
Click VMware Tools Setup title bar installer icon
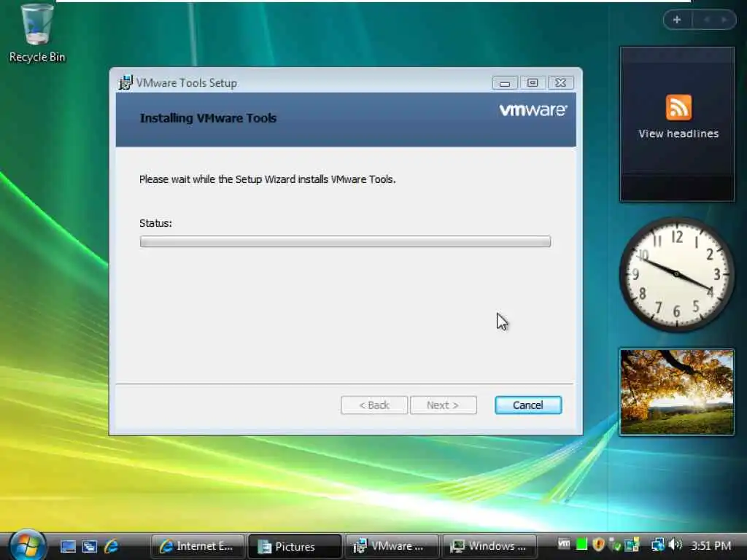point(125,82)
